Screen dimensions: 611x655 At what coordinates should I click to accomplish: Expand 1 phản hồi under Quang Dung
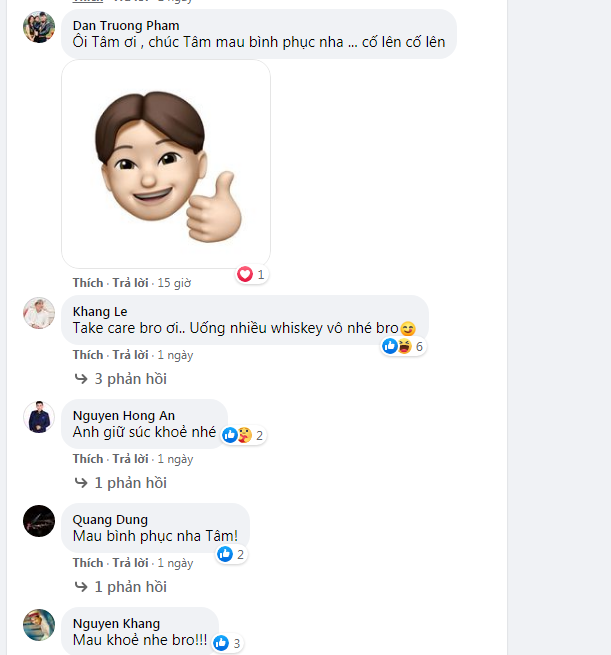pos(121,587)
